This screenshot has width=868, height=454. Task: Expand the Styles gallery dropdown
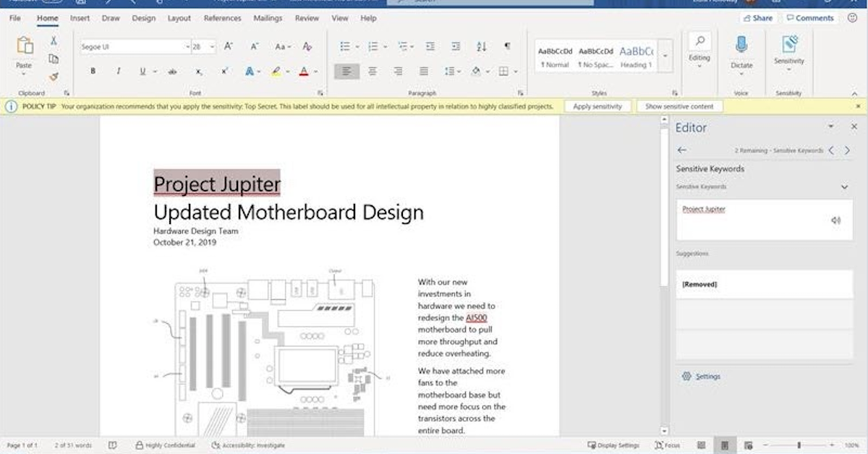click(x=665, y=56)
